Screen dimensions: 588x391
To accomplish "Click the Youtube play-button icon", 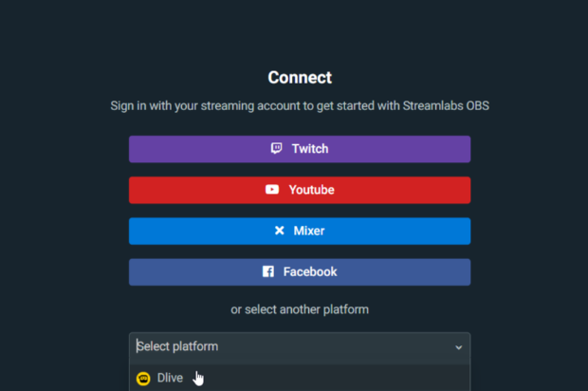I will [272, 190].
